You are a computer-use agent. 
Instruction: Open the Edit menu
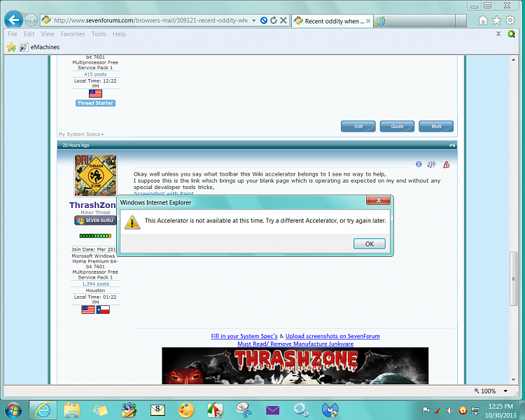point(29,34)
